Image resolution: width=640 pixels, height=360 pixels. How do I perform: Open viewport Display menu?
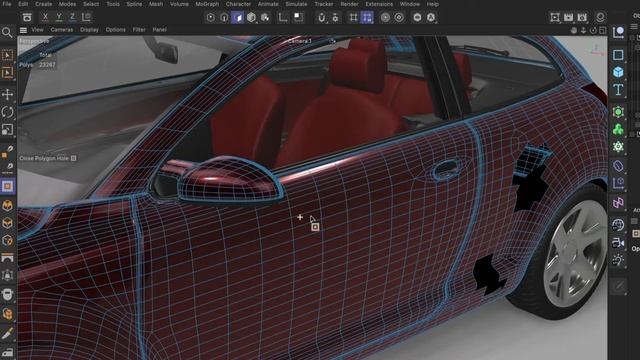tap(89, 30)
